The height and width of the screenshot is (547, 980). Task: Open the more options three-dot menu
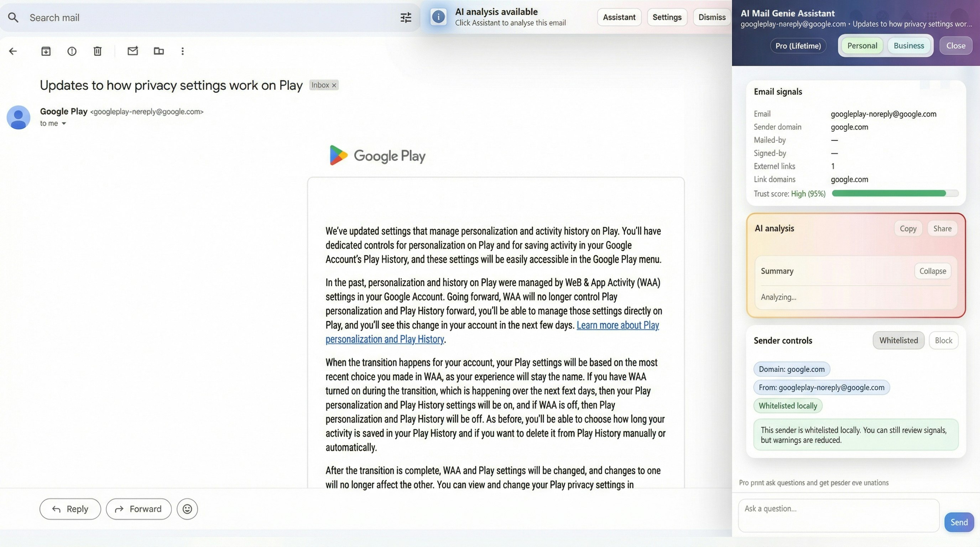pyautogui.click(x=183, y=51)
